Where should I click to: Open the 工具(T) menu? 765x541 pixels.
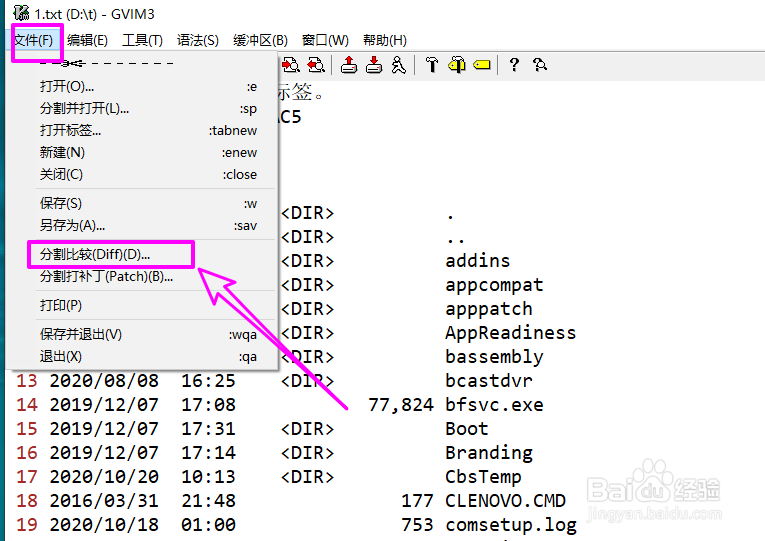pyautogui.click(x=142, y=40)
